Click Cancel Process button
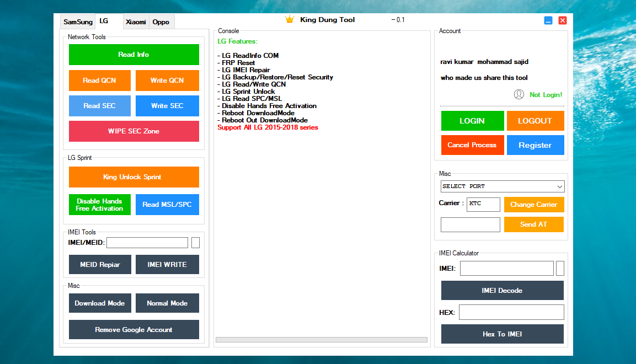 click(x=472, y=145)
